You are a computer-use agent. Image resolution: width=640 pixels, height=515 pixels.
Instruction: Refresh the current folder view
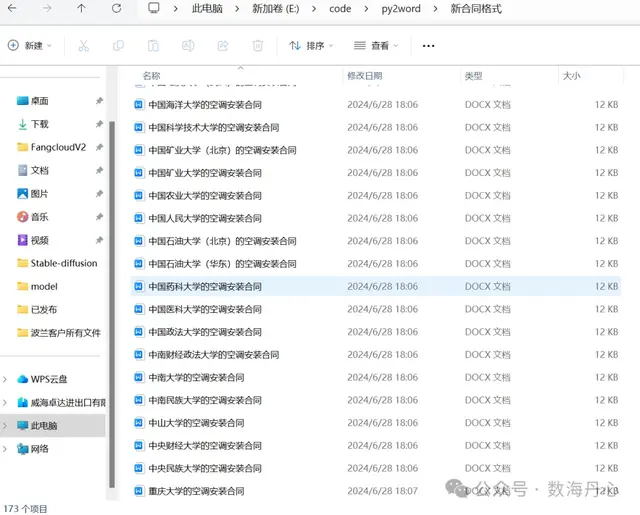[x=116, y=8]
